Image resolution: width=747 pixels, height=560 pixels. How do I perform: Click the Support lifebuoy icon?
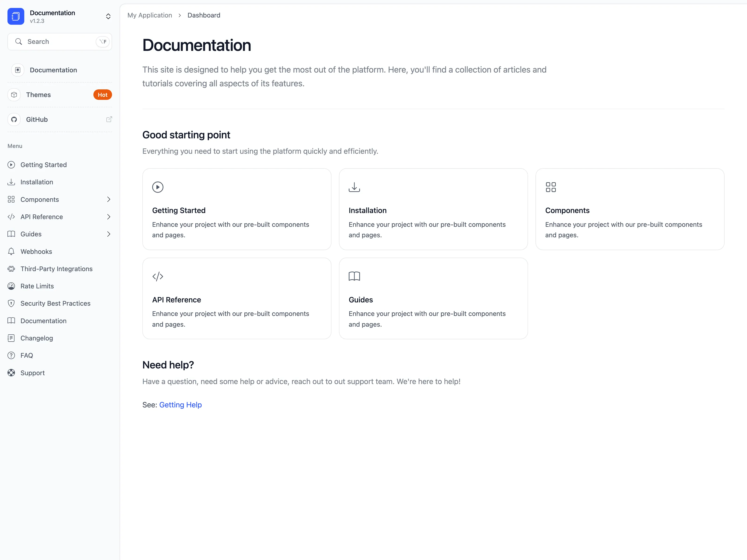pyautogui.click(x=11, y=373)
